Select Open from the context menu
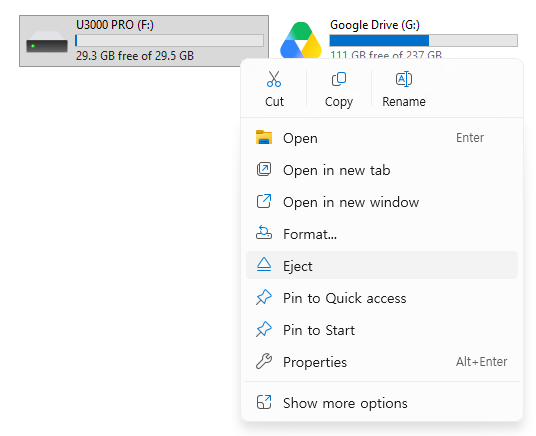 [382, 138]
